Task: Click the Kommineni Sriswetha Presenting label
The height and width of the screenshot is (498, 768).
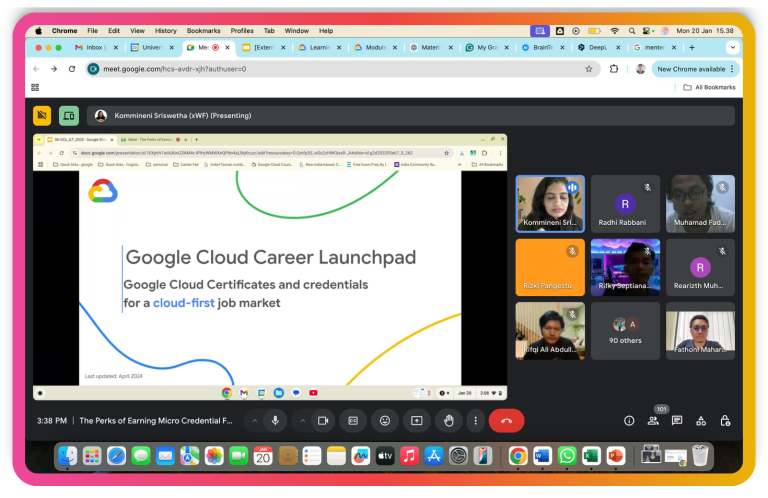Action: (x=183, y=116)
